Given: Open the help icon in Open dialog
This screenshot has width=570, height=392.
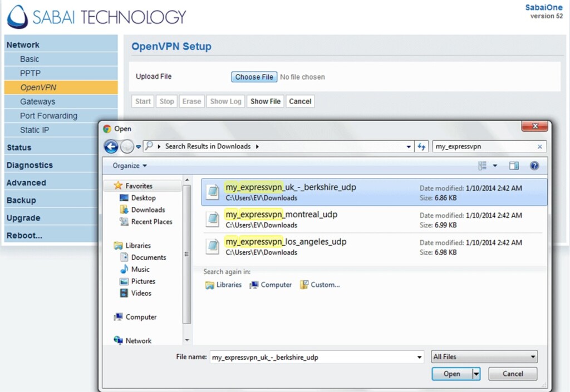Looking at the screenshot, I should click(534, 166).
